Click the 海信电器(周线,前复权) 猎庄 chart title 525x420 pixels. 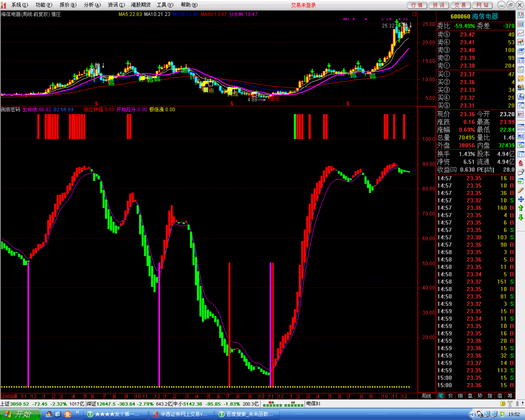point(31,14)
